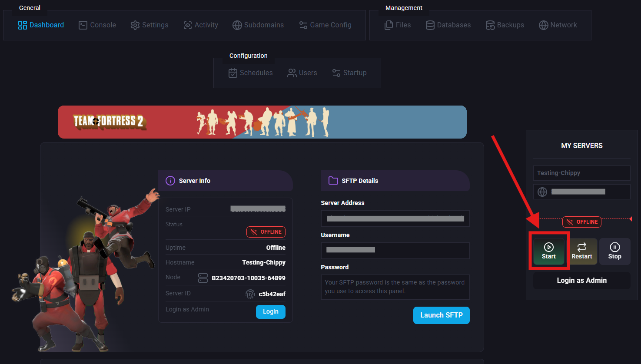
Task: Click the OFFLINE badge in My Servers
Action: coord(582,222)
